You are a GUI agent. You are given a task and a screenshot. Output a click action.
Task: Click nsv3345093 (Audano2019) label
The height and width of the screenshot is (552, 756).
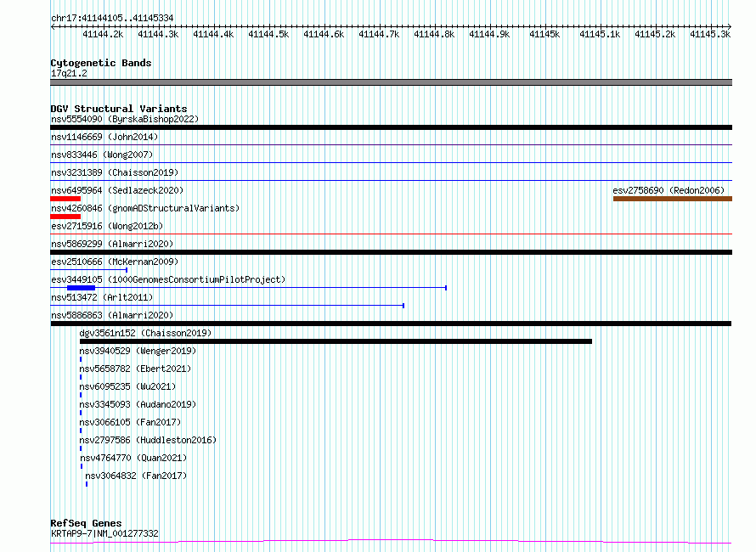138,404
